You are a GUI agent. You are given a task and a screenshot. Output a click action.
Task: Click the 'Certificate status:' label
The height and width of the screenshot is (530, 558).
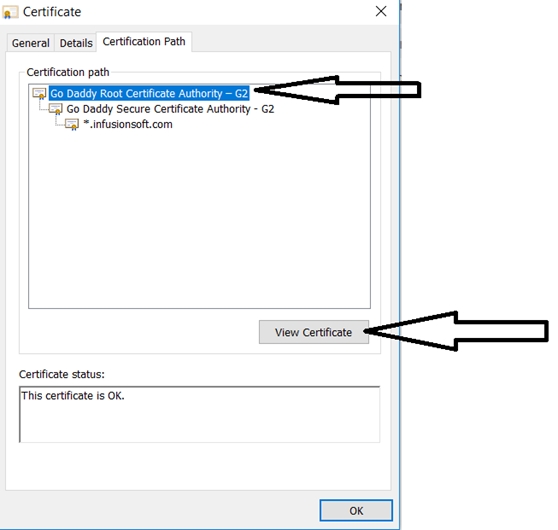(62, 374)
